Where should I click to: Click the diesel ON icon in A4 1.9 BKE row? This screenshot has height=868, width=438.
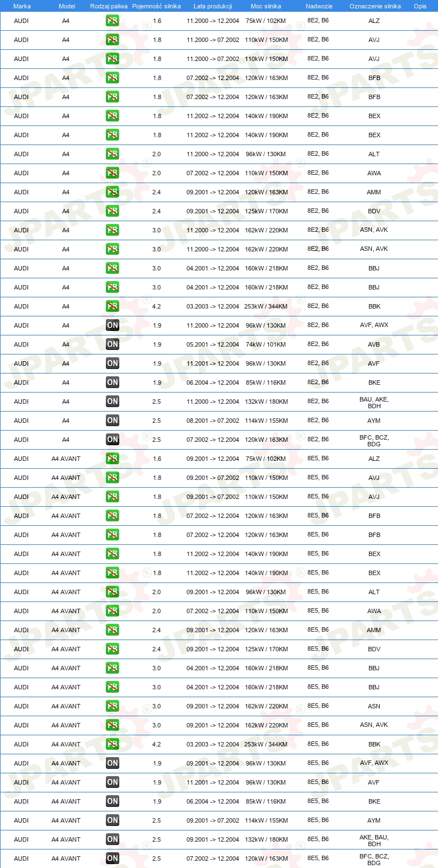click(x=113, y=383)
